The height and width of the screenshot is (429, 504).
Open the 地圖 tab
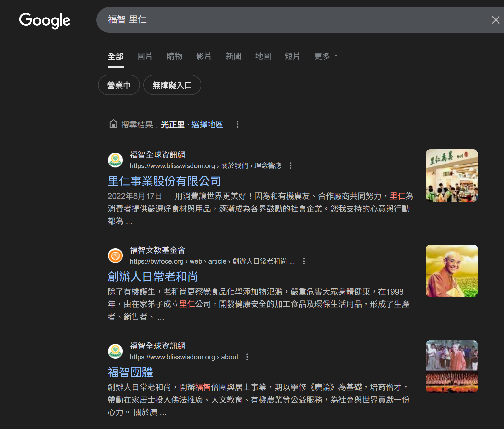tap(263, 56)
